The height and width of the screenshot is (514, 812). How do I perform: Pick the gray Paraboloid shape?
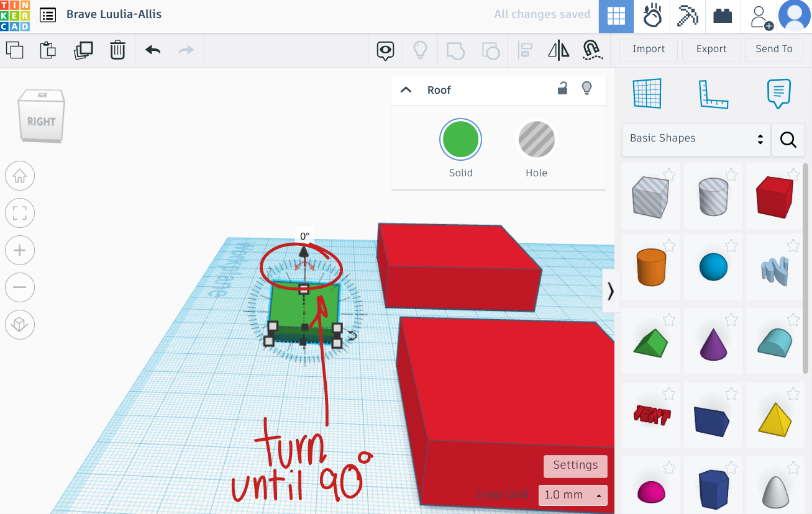click(775, 485)
